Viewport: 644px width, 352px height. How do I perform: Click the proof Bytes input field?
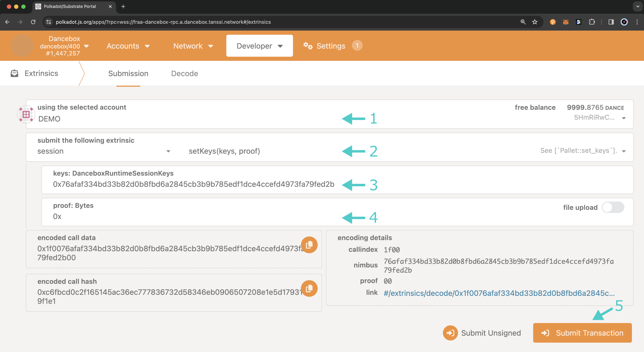(337, 212)
